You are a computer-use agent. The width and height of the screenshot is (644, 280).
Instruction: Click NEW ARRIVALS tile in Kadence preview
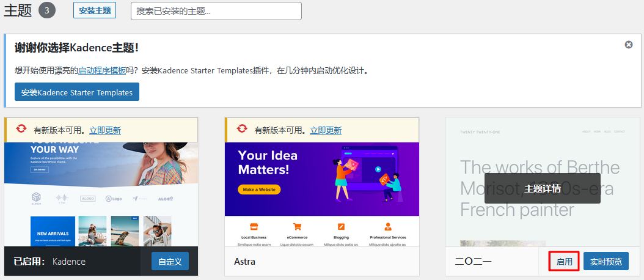tap(53, 232)
